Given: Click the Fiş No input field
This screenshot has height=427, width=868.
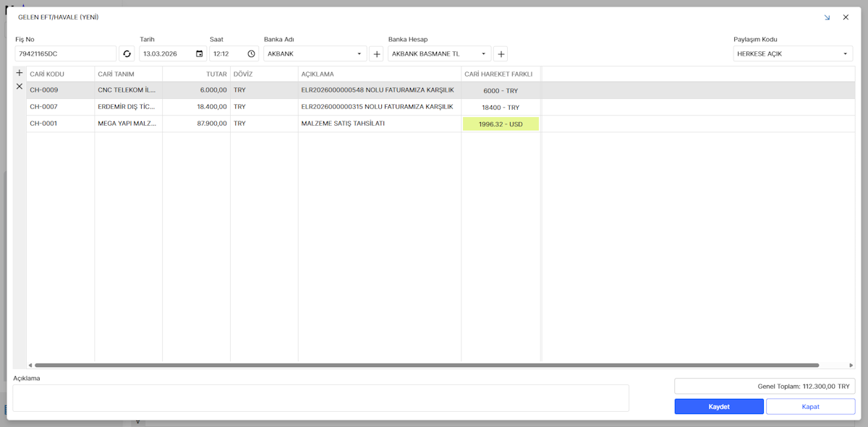Looking at the screenshot, I should pyautogui.click(x=65, y=53).
